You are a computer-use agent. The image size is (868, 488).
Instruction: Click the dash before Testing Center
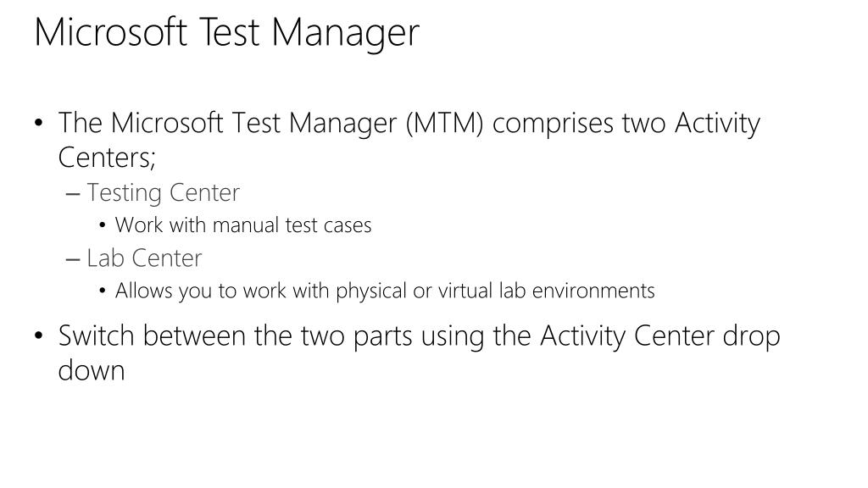click(x=73, y=194)
